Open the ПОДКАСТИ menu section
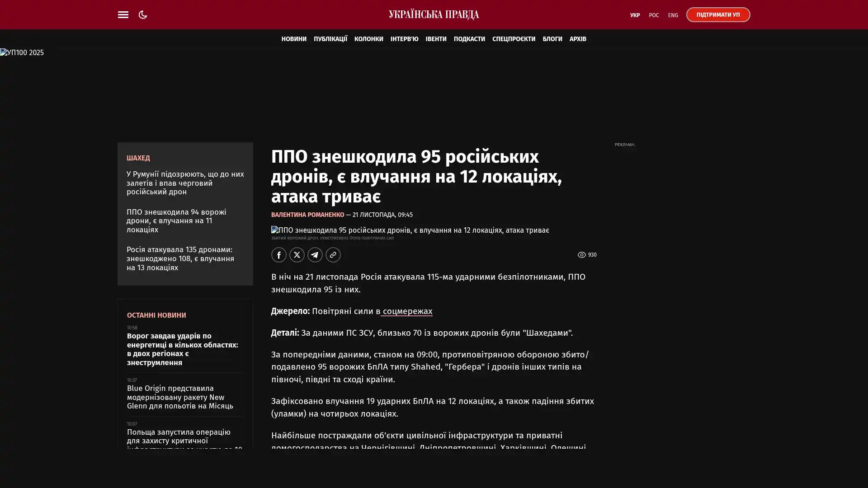 (469, 39)
